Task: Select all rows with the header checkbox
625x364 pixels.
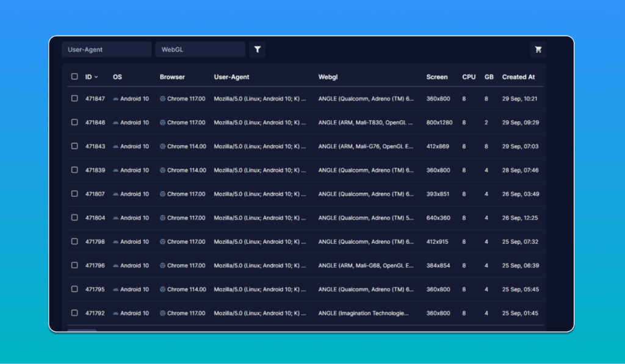Action: 74,76
